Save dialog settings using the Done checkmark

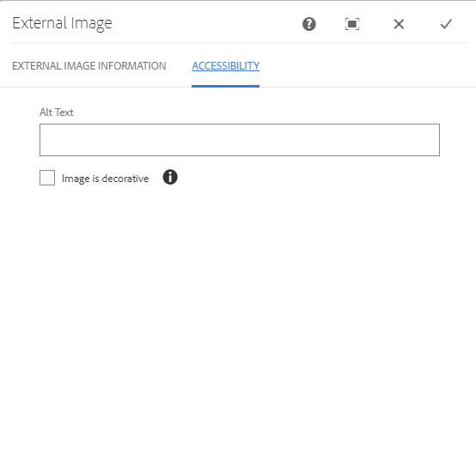446,24
